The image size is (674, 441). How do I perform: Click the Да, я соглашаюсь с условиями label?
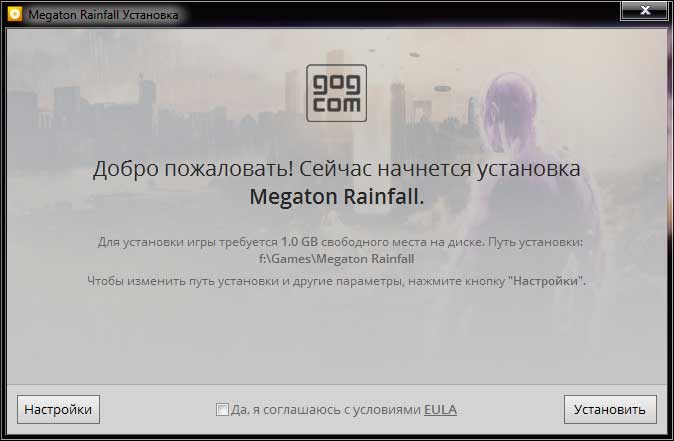point(326,410)
